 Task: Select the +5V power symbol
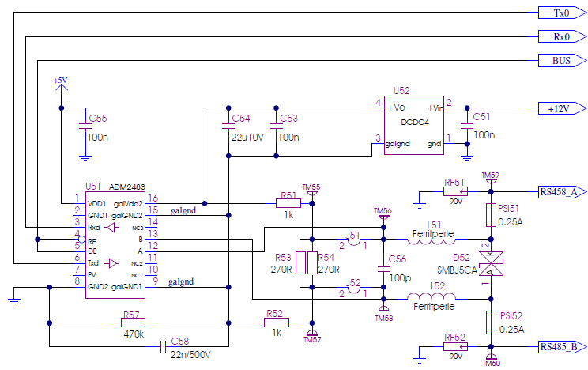pyautogui.click(x=62, y=87)
